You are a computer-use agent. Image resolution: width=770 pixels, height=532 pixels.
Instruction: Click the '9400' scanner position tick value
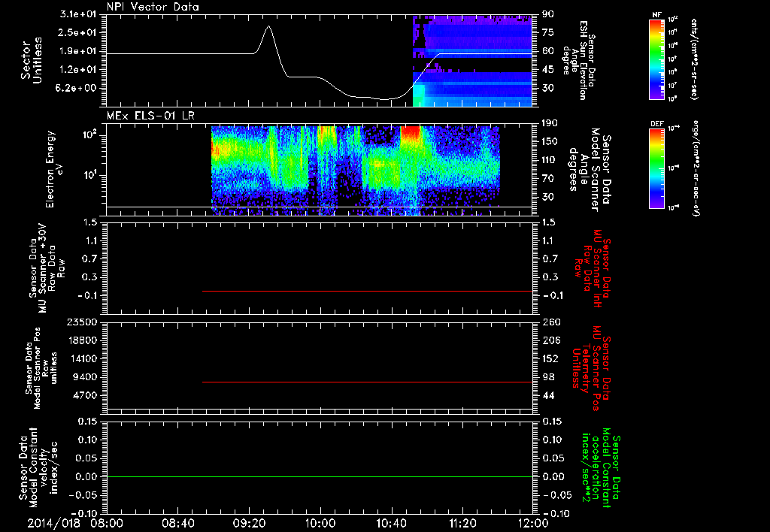84,377
